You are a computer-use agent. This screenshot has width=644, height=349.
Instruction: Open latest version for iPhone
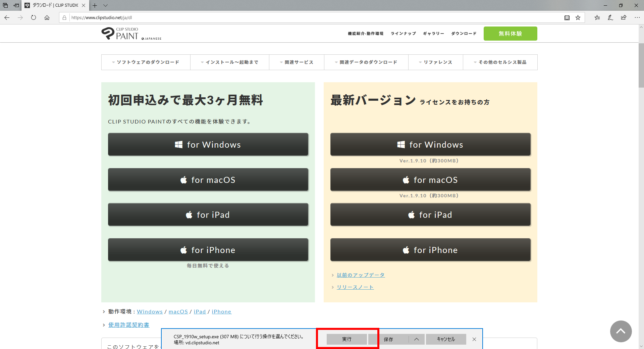click(430, 250)
